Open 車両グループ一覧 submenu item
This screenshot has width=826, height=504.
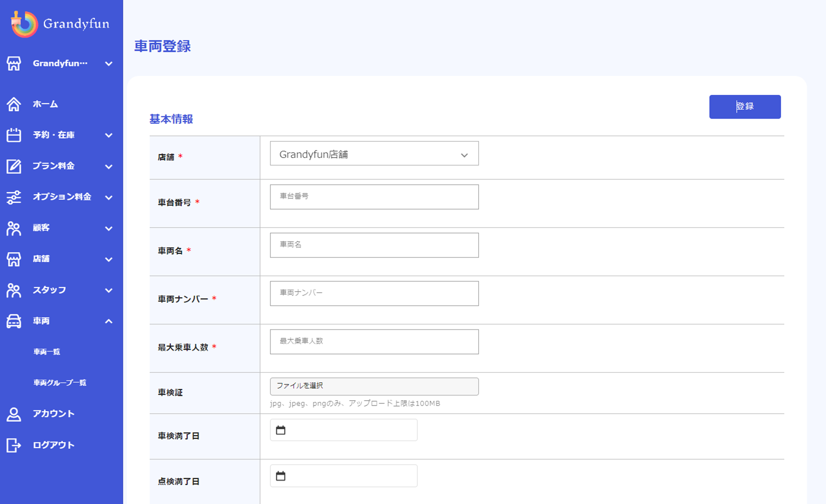[x=60, y=383]
